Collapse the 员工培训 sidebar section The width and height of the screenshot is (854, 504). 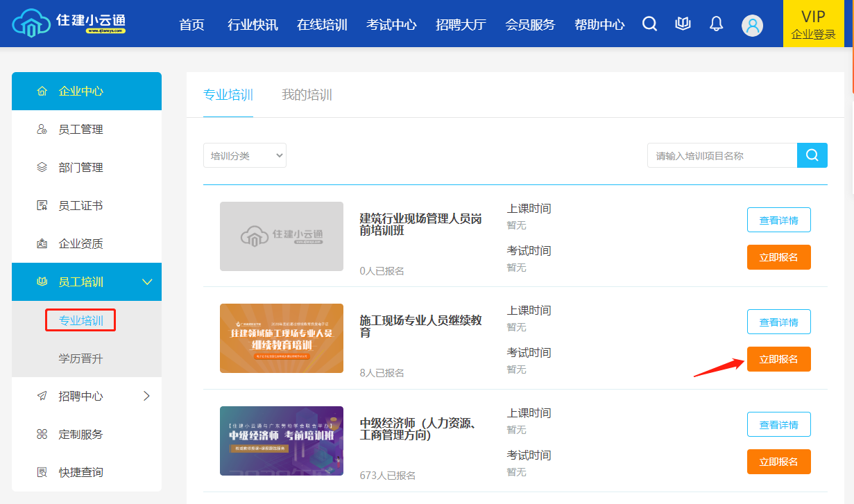pos(146,281)
